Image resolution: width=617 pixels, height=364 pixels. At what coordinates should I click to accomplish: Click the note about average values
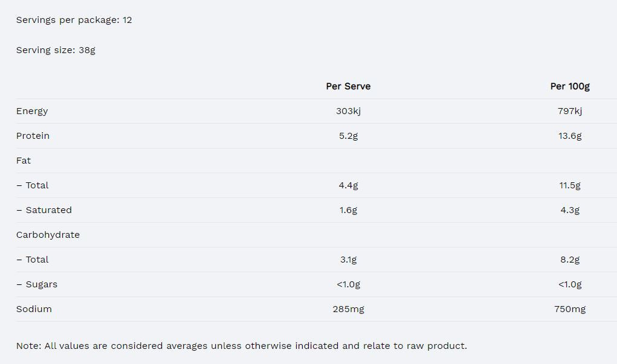pos(241,346)
